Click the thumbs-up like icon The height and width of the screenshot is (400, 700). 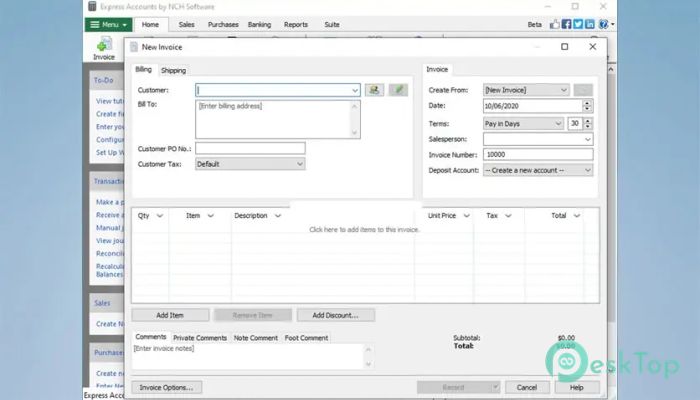(x=554, y=24)
